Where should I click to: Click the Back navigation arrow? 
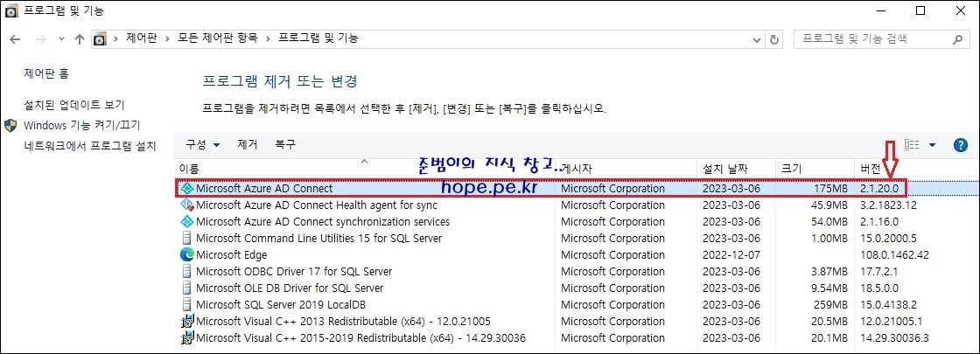point(17,38)
